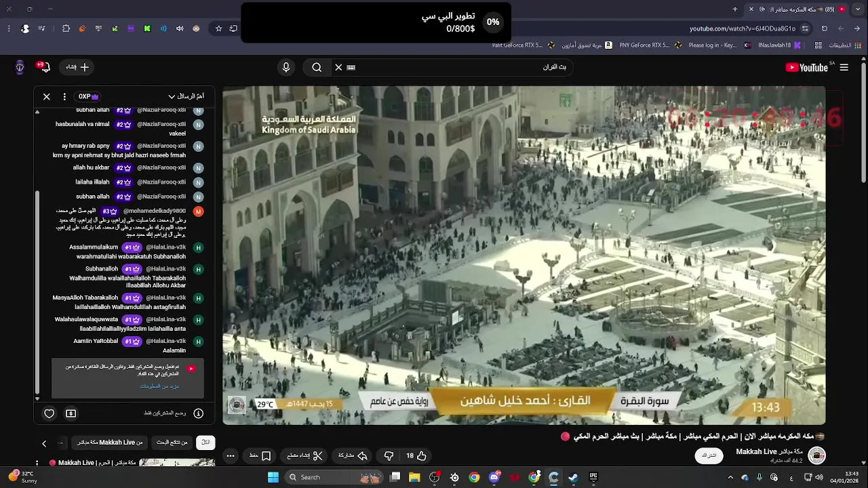Screen dimensions: 868x488
Task: Click the browser's greyed-out arrow beside reload
Action: tap(841, 28)
